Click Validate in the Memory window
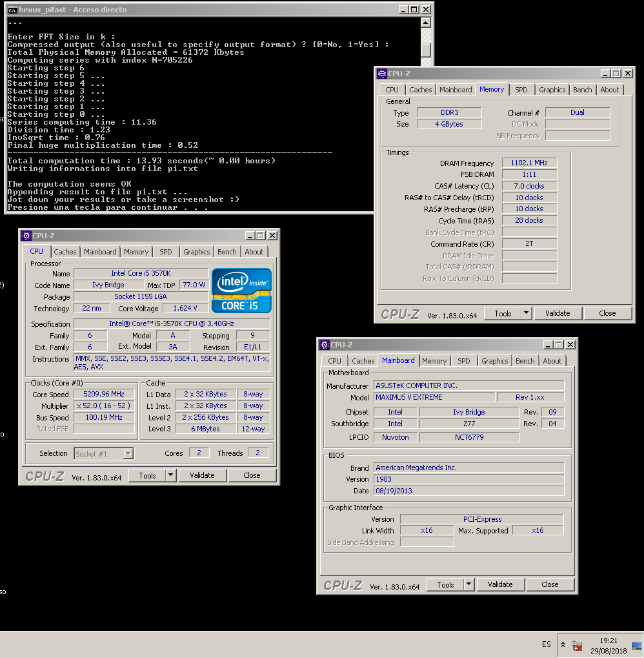The width and height of the screenshot is (644, 658). pyautogui.click(x=558, y=313)
